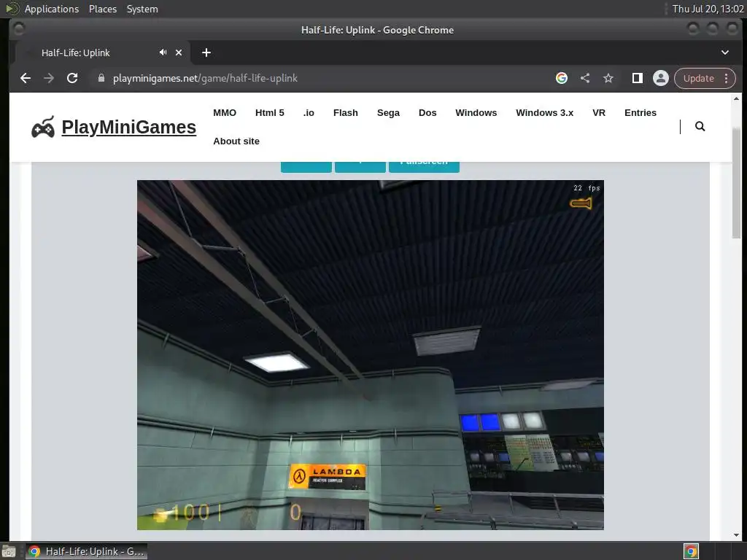Click the Fullscreen button above the game
Image resolution: width=747 pixels, height=560 pixels.
424,167
